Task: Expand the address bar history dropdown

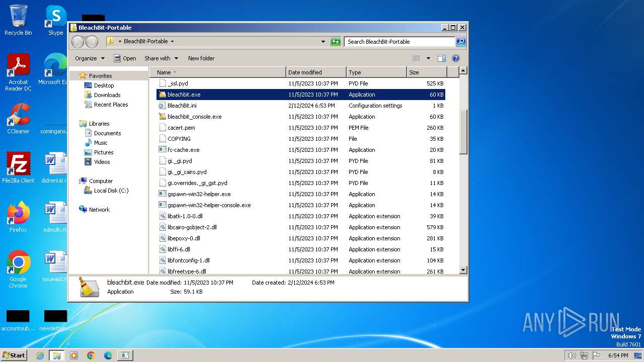Action: [323, 42]
